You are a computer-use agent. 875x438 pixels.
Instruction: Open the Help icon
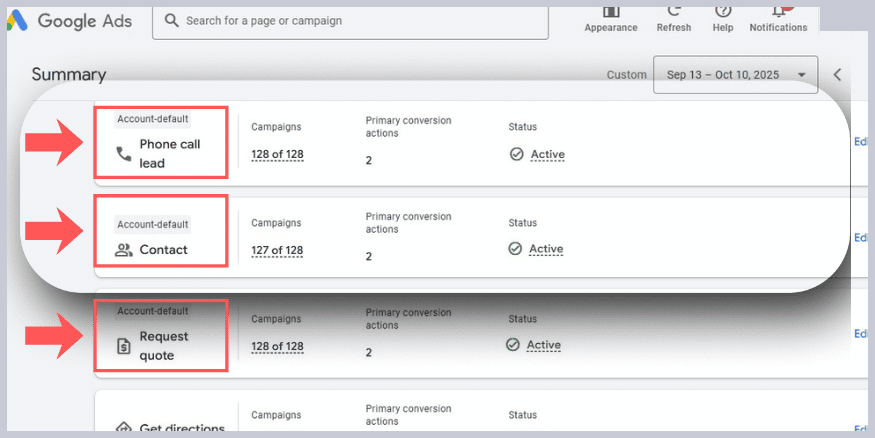[723, 10]
